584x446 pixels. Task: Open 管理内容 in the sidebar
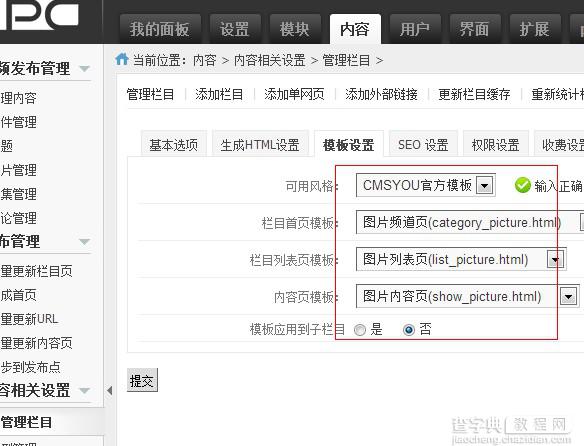pyautogui.click(x=19, y=98)
